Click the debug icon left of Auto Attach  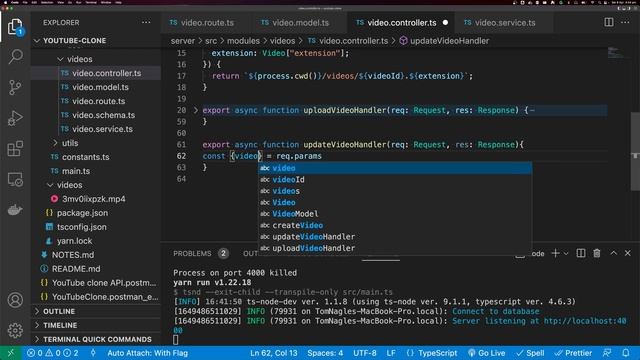[x=93, y=353]
